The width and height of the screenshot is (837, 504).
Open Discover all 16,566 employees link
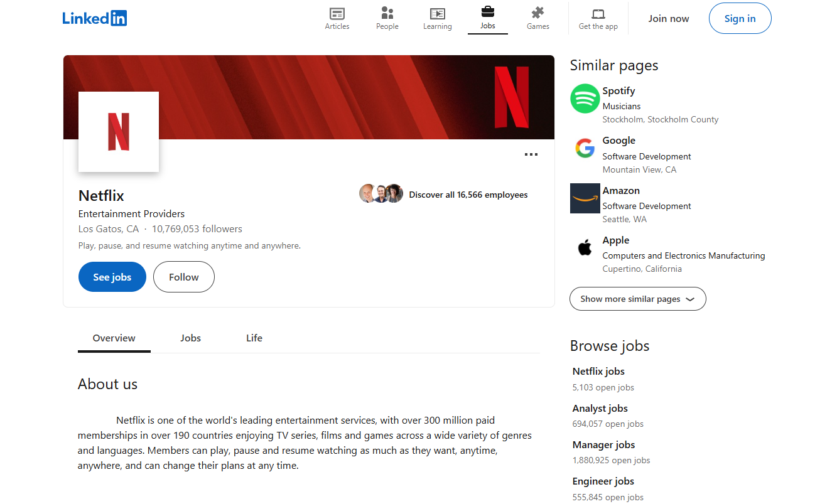(468, 195)
